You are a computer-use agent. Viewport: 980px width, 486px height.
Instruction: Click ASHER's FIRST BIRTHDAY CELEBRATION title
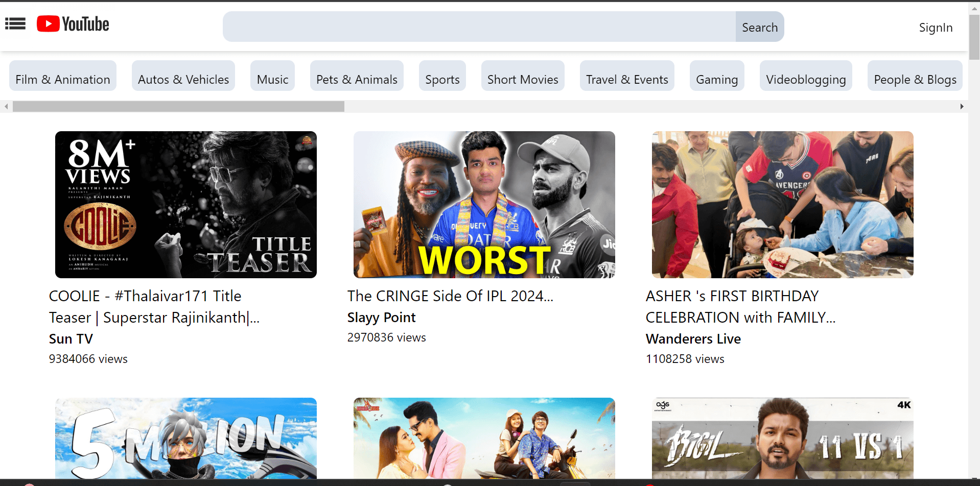pos(741,307)
